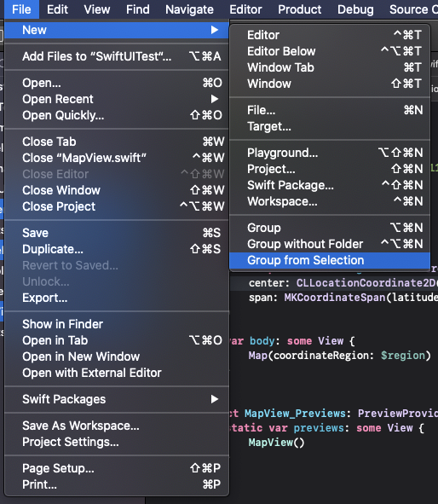Image resolution: width=438 pixels, height=504 pixels.
Task: Click Save in File menu
Action: coord(117,233)
